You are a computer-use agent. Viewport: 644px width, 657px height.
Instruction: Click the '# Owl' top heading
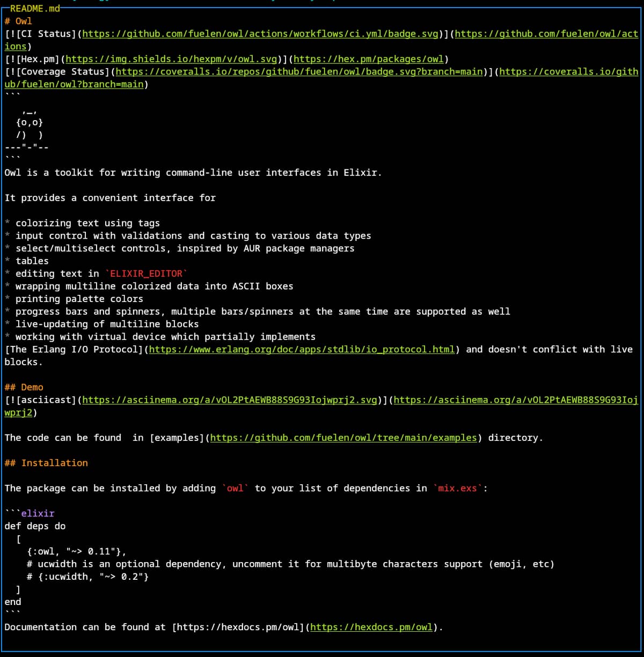(x=18, y=21)
